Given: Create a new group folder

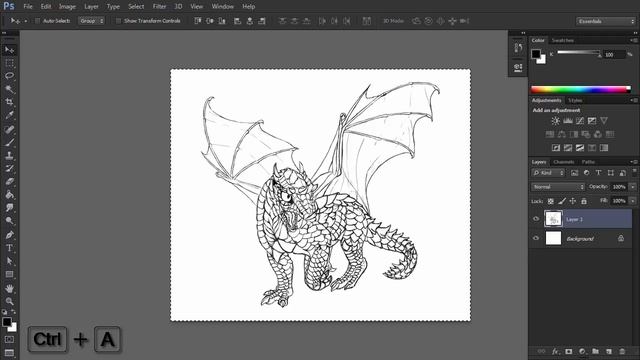Looking at the screenshot, I should (596, 351).
